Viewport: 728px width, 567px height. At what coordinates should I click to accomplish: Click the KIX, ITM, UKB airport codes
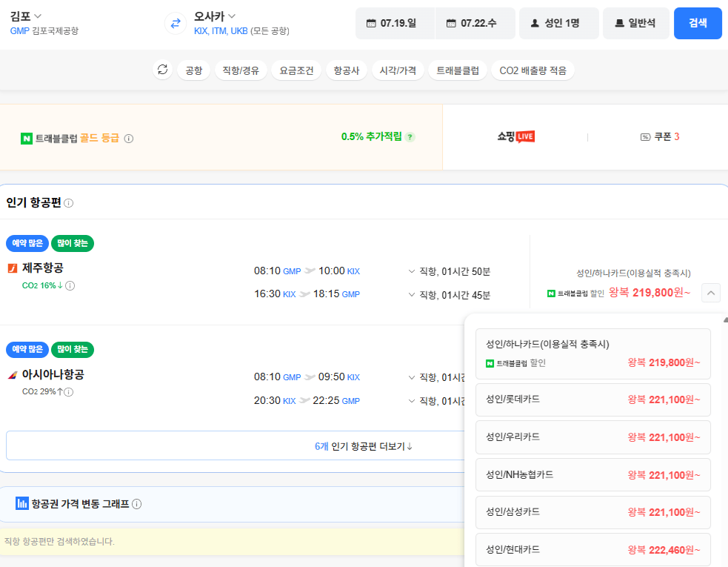[221, 31]
